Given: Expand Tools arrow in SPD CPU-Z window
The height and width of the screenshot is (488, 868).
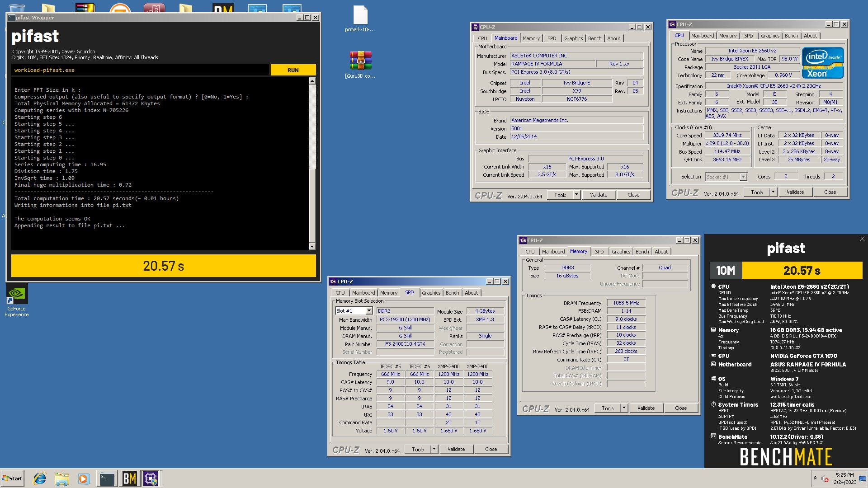Looking at the screenshot, I should click(x=434, y=449).
